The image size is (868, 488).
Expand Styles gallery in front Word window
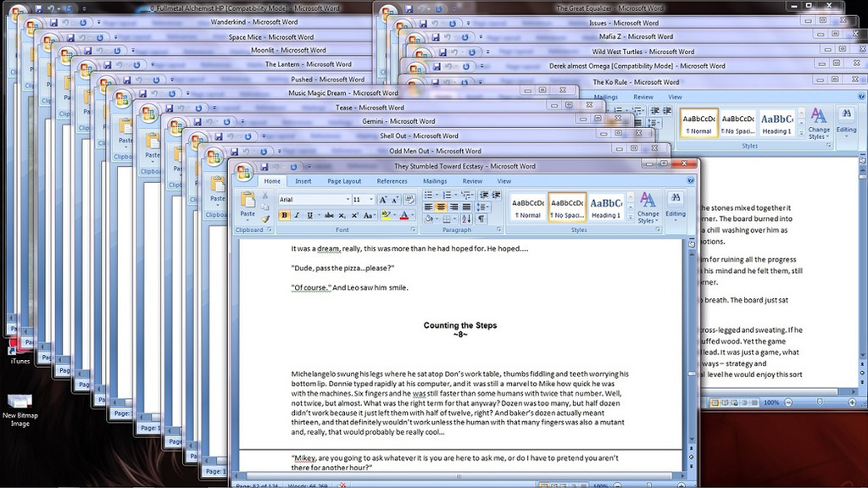tap(631, 219)
